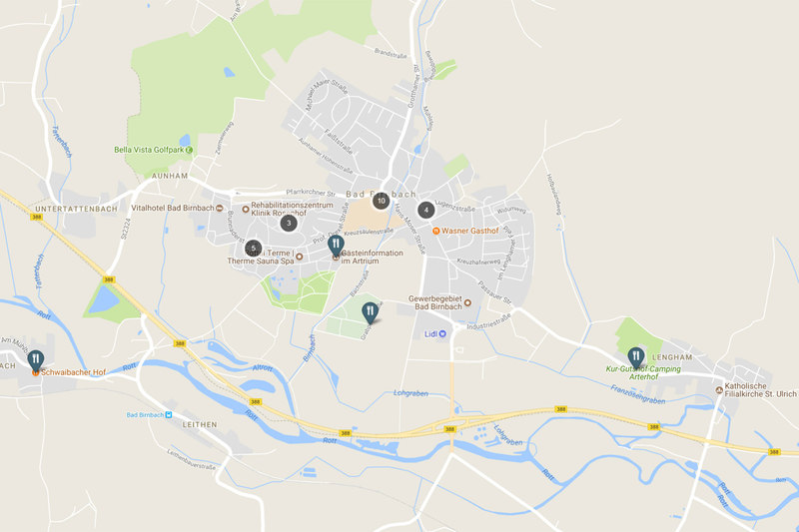Image resolution: width=799 pixels, height=532 pixels.
Task: Click the Leithen place name
Action: [x=200, y=424]
